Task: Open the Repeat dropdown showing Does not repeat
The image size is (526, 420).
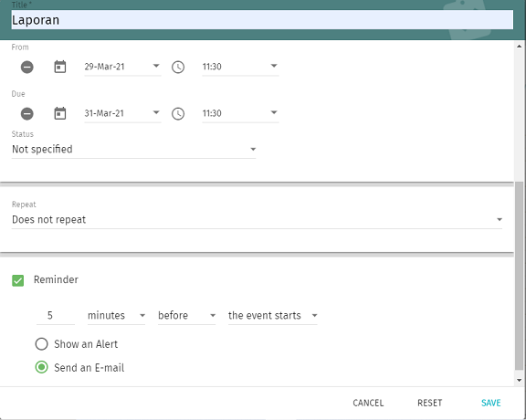Action: (x=257, y=220)
